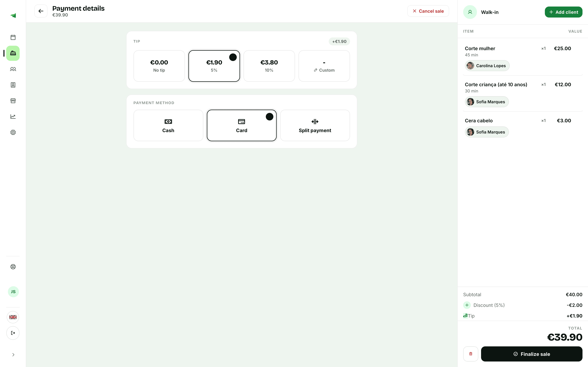Select the 10% tip option
The width and height of the screenshot is (588, 367).
coord(269,66)
